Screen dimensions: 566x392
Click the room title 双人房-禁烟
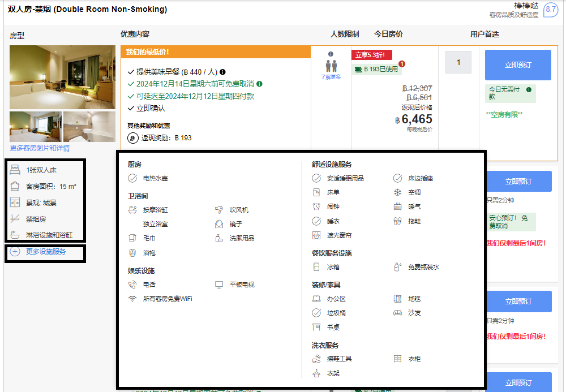pos(87,10)
